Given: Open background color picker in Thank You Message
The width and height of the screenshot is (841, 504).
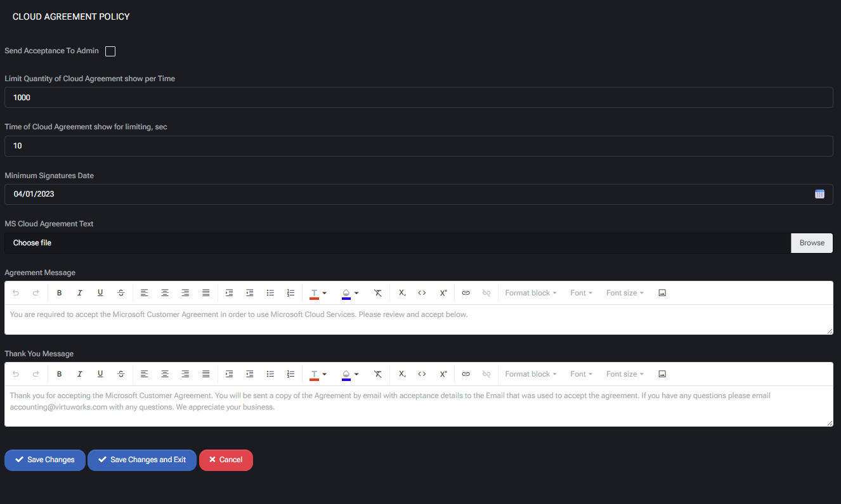Looking at the screenshot, I should coord(350,374).
